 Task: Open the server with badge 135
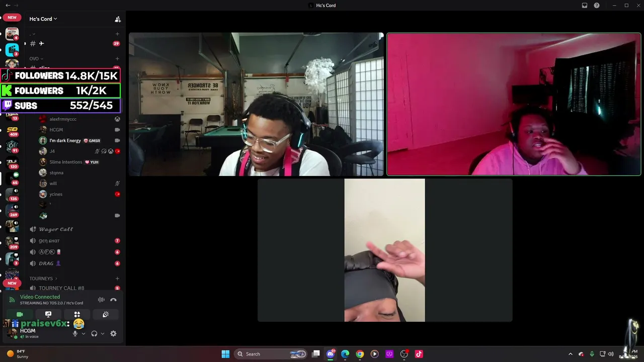12,195
